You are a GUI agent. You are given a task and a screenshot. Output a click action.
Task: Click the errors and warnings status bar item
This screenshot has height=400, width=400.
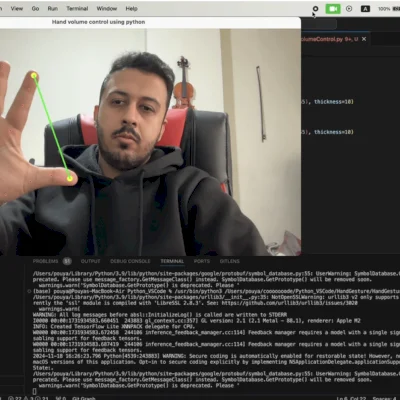[x=28, y=398]
